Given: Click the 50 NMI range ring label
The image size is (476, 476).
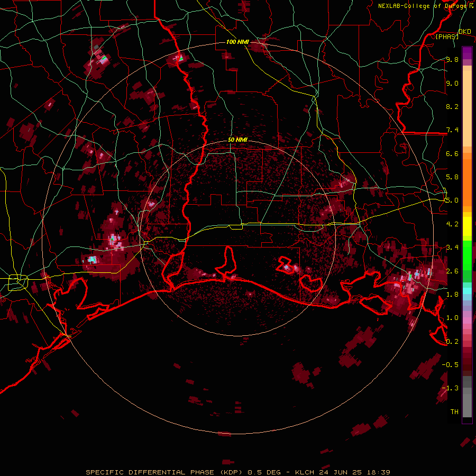Looking at the screenshot, I should tap(237, 140).
